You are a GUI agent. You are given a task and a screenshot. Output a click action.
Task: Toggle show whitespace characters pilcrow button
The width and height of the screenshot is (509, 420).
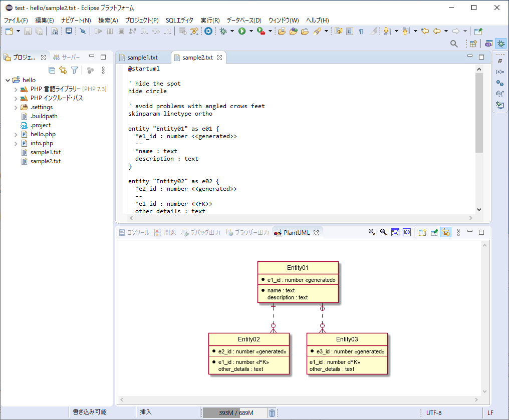(361, 31)
